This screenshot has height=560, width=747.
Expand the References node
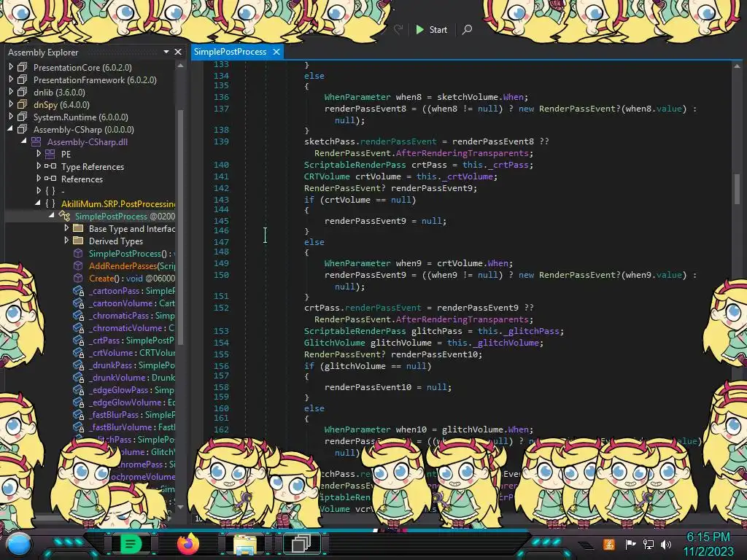[x=39, y=179]
